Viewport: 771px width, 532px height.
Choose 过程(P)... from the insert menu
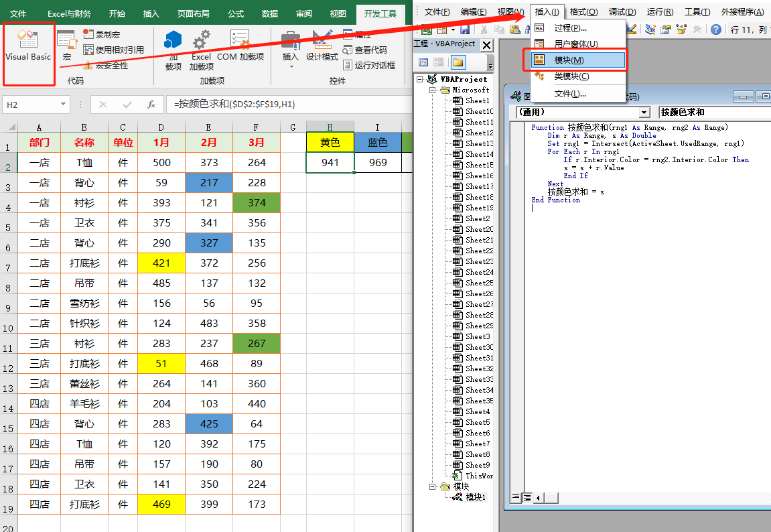[577, 28]
